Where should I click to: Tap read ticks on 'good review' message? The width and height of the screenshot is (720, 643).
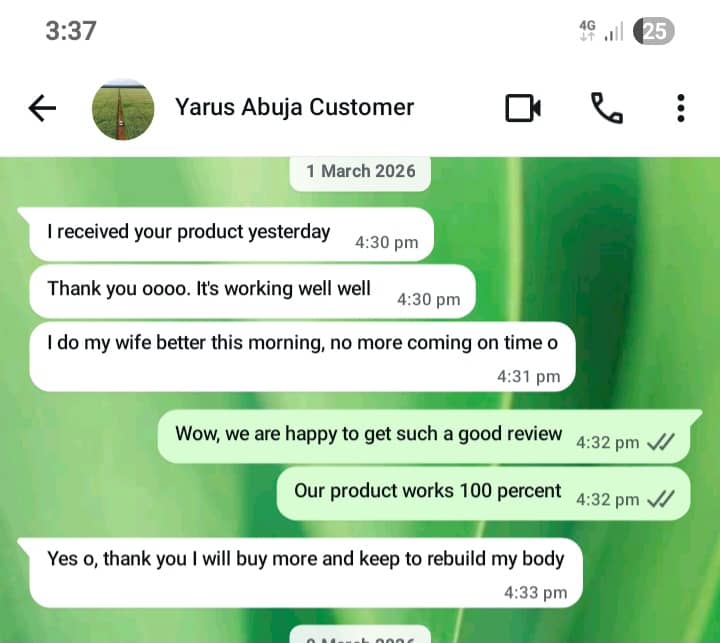point(660,442)
